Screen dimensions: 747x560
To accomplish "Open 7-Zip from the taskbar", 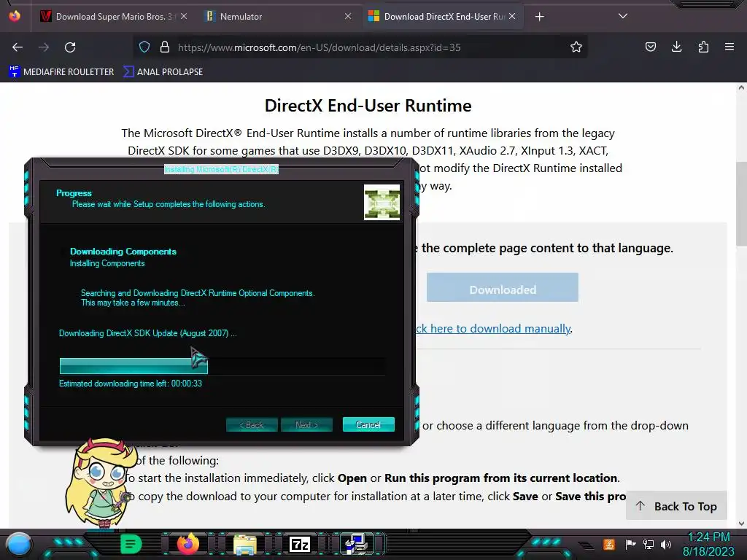I will click(300, 544).
